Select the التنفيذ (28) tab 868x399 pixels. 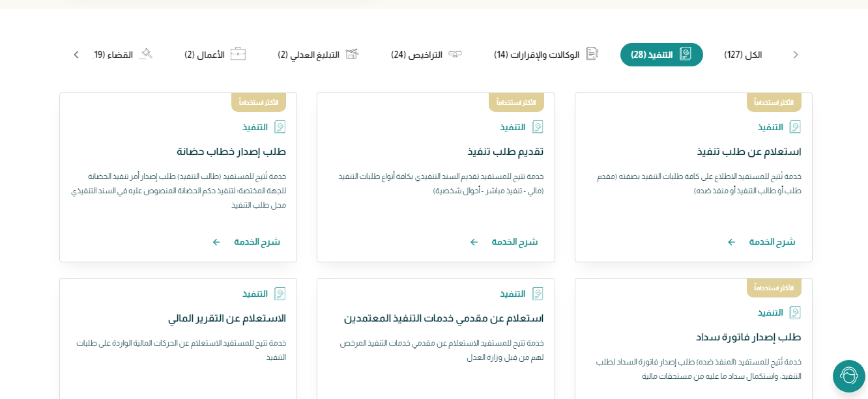pos(661,55)
